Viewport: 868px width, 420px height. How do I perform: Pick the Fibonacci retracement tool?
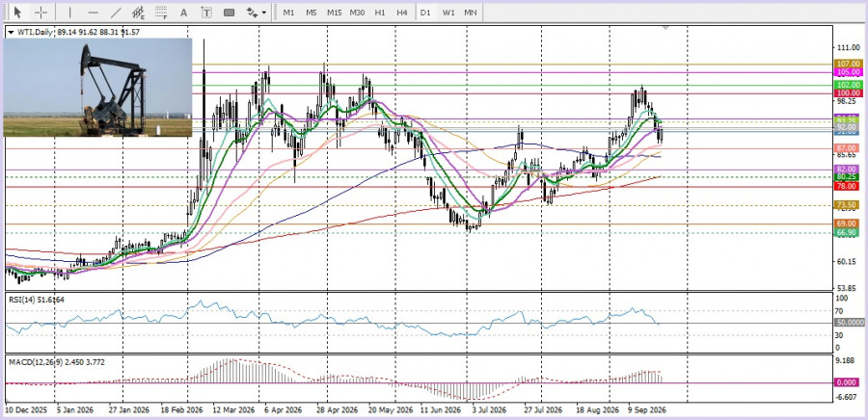pyautogui.click(x=161, y=13)
